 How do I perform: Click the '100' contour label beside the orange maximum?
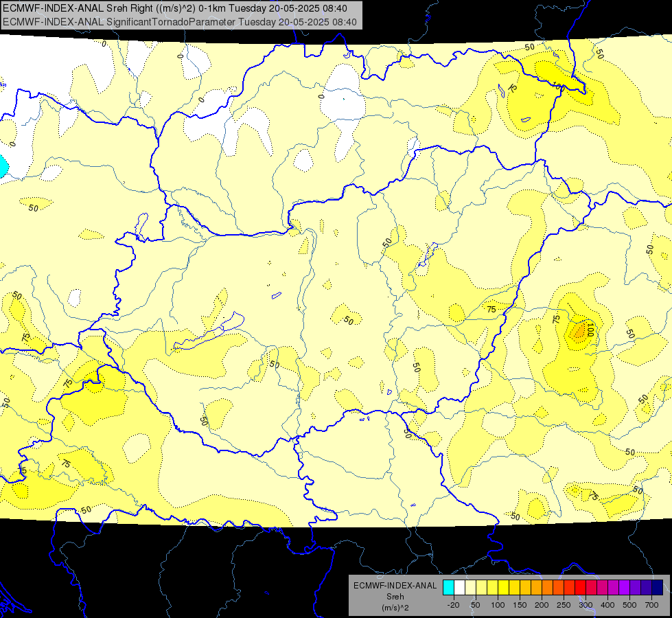[590, 330]
